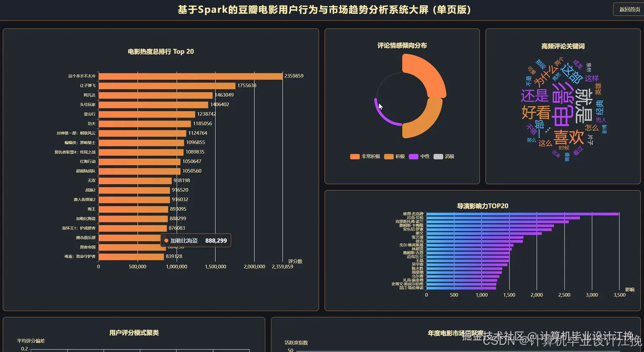Click the word 英雄 in word cloud
644x352 pixels.
598,89
